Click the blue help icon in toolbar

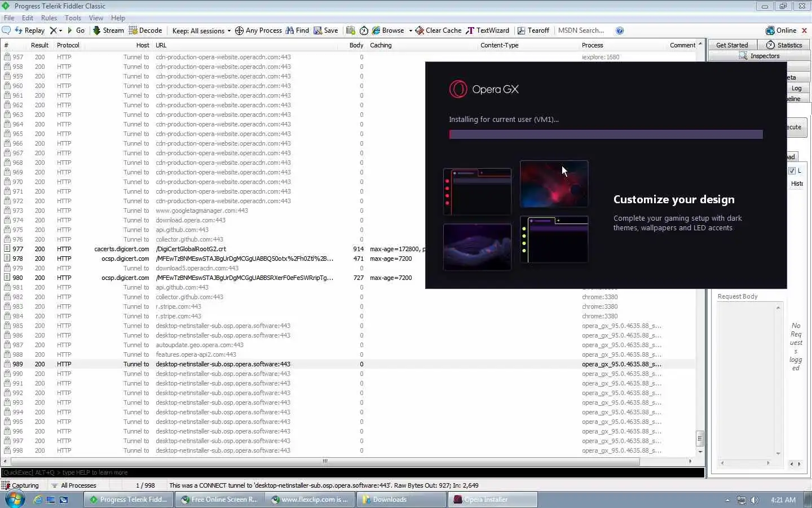pyautogui.click(x=620, y=30)
